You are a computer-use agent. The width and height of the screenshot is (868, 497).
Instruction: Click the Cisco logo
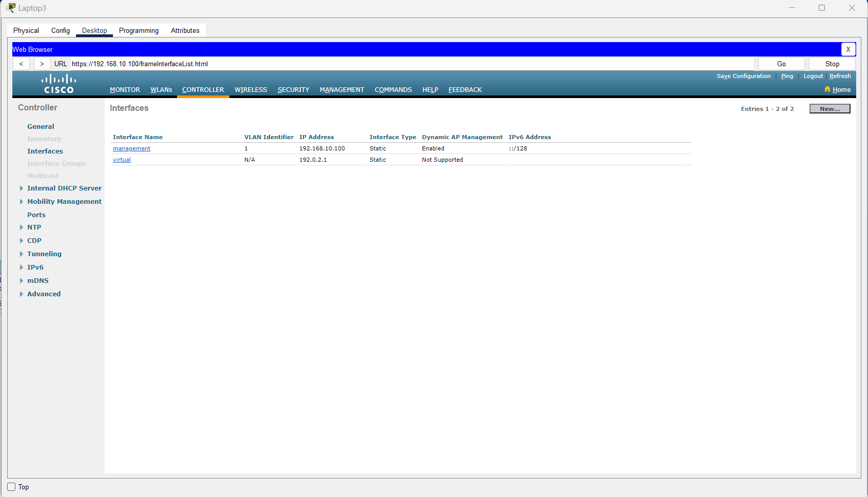(59, 84)
